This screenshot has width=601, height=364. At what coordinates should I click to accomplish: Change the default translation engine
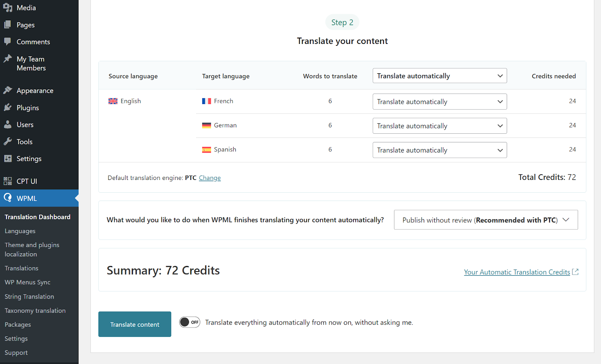(x=210, y=178)
